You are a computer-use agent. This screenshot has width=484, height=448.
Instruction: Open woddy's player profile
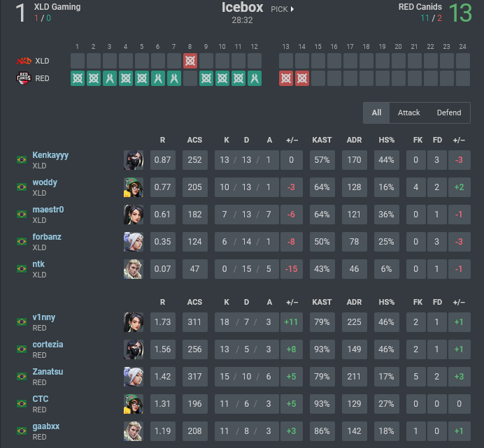click(45, 182)
